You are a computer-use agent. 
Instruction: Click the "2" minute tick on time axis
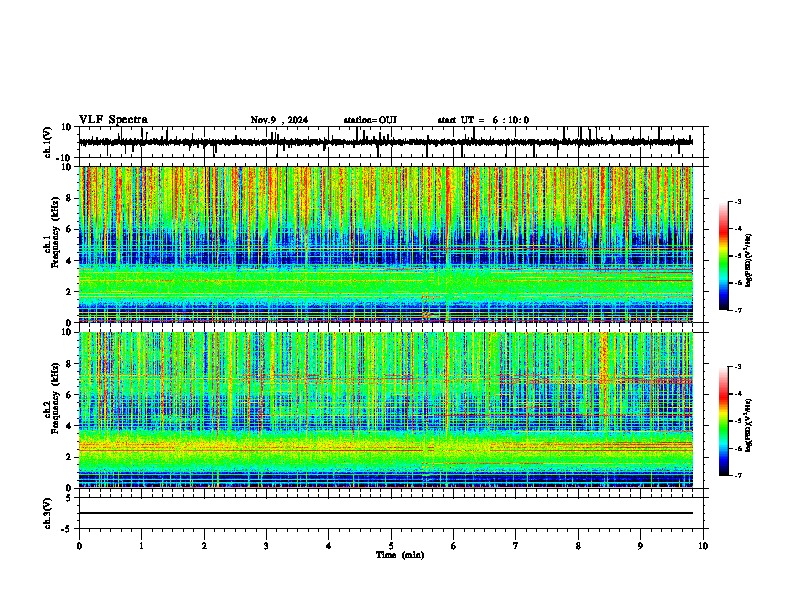coord(204,546)
